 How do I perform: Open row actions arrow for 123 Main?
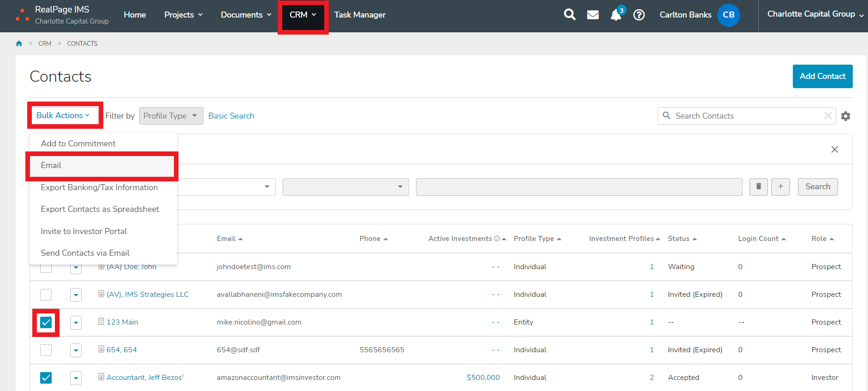click(x=76, y=322)
